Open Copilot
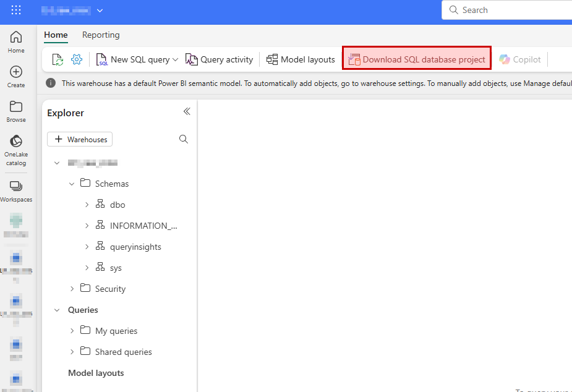 coord(520,59)
